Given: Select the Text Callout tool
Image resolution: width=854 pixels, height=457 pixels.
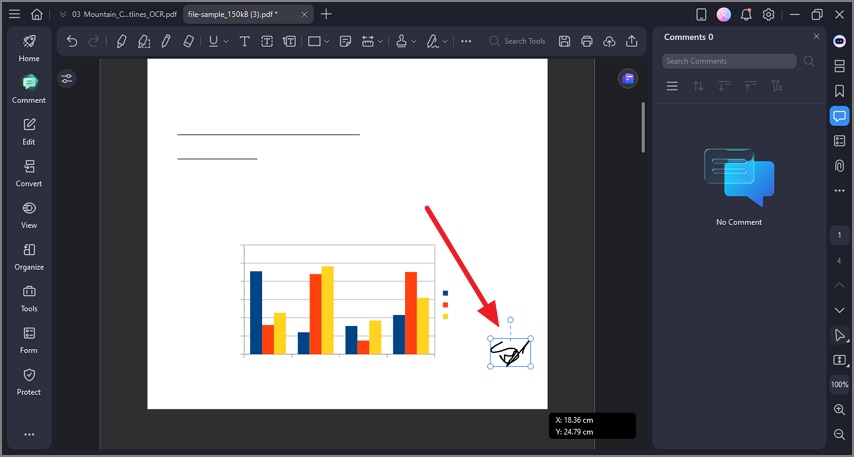Looking at the screenshot, I should [289, 41].
